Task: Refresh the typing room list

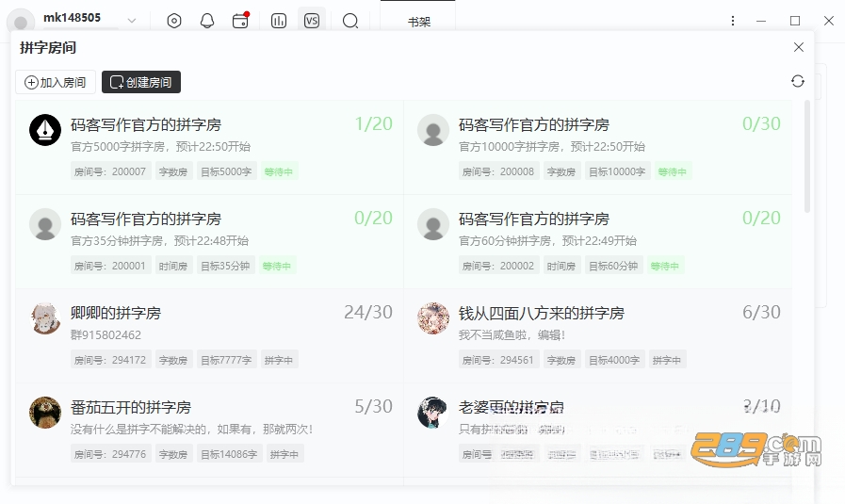Action: (798, 81)
